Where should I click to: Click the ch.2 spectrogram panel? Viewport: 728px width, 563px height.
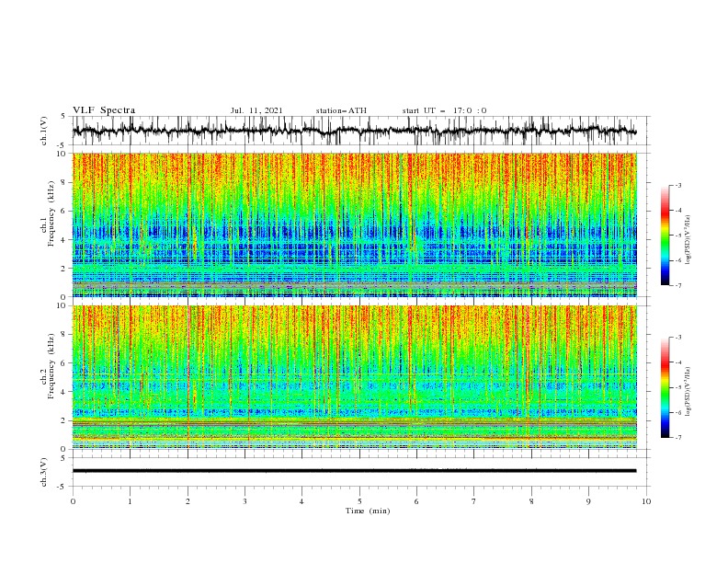point(354,377)
